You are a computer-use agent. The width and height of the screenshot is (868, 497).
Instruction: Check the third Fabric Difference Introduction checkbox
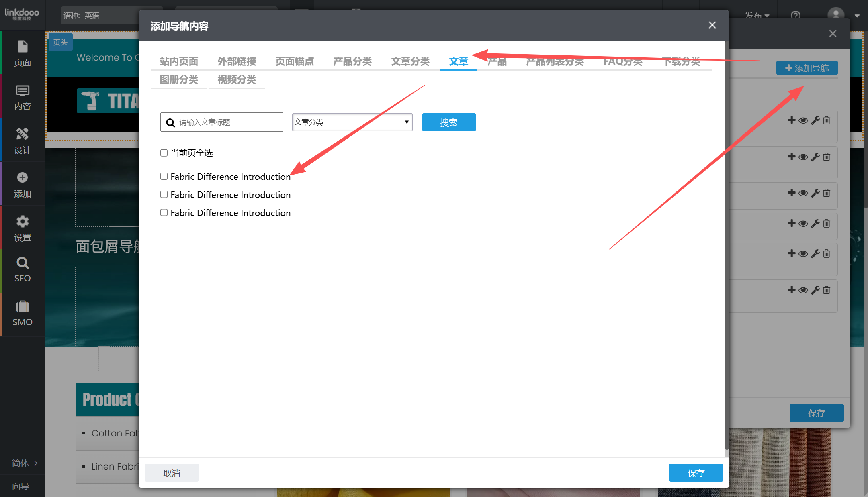point(164,212)
